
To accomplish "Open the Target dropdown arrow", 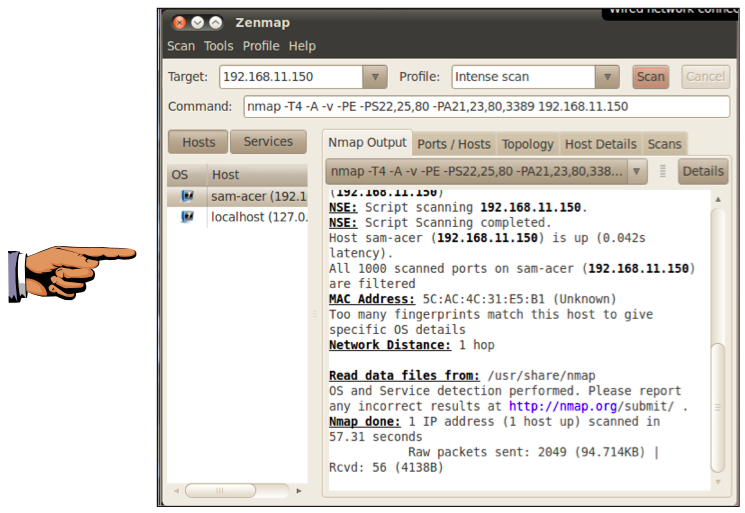I will click(375, 77).
